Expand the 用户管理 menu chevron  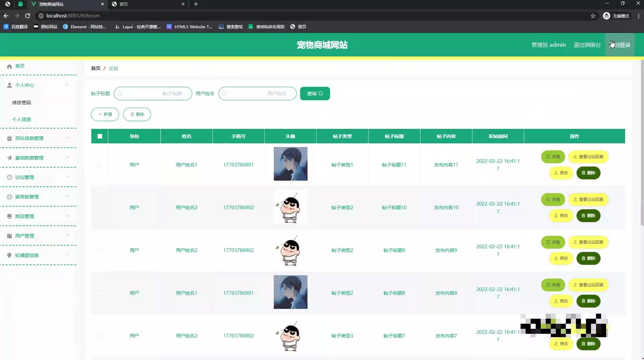tap(67, 235)
